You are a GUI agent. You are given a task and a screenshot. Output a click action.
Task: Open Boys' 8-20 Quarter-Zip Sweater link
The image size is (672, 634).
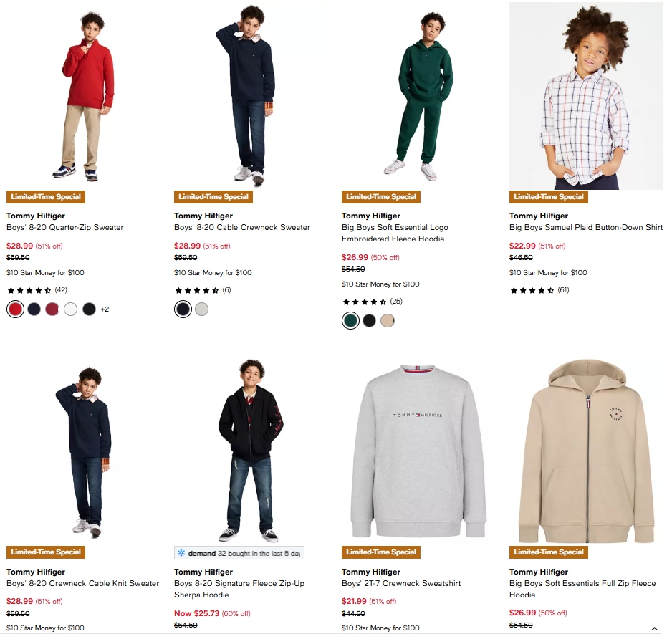[65, 227]
